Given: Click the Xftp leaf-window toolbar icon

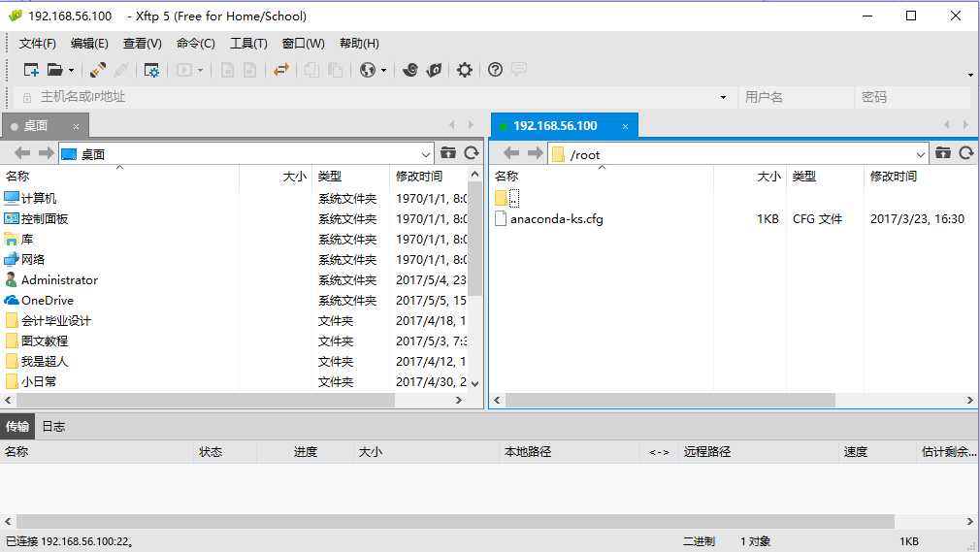Looking at the screenshot, I should pos(434,70).
